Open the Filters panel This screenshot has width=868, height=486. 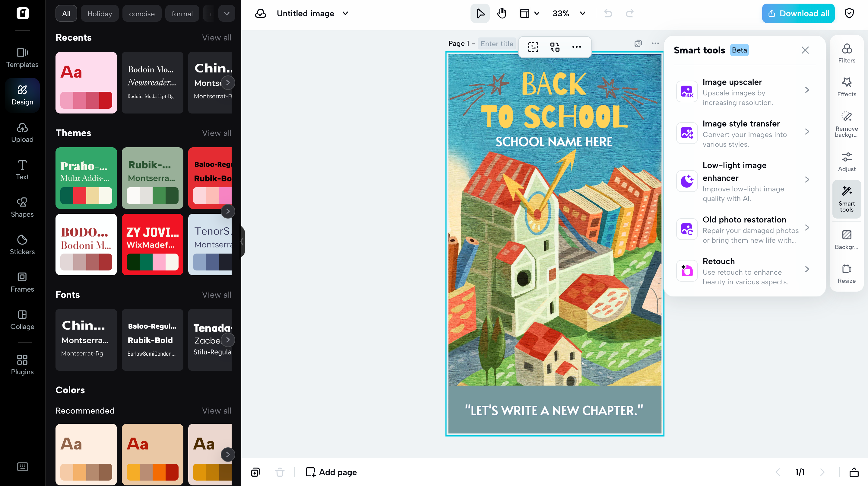(x=846, y=53)
